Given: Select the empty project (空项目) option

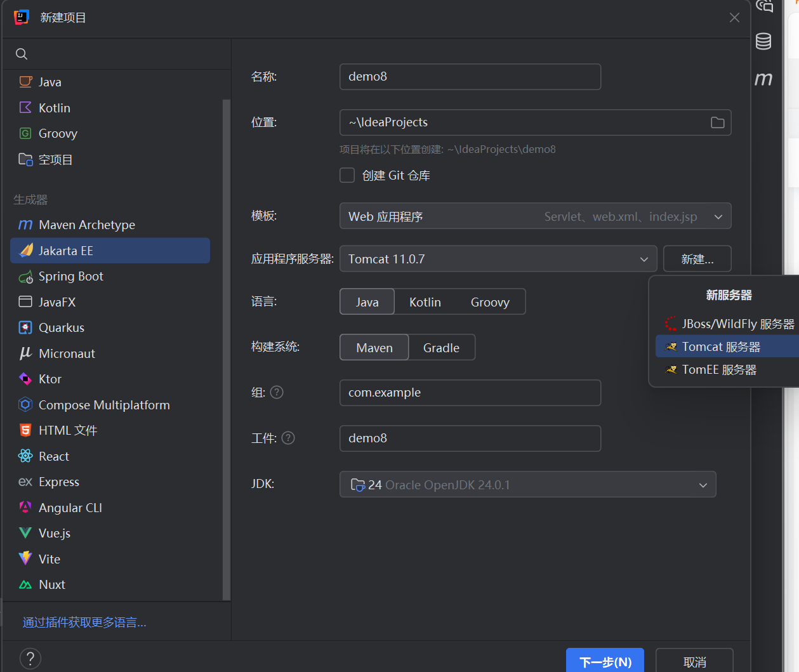Looking at the screenshot, I should click(x=110, y=159).
